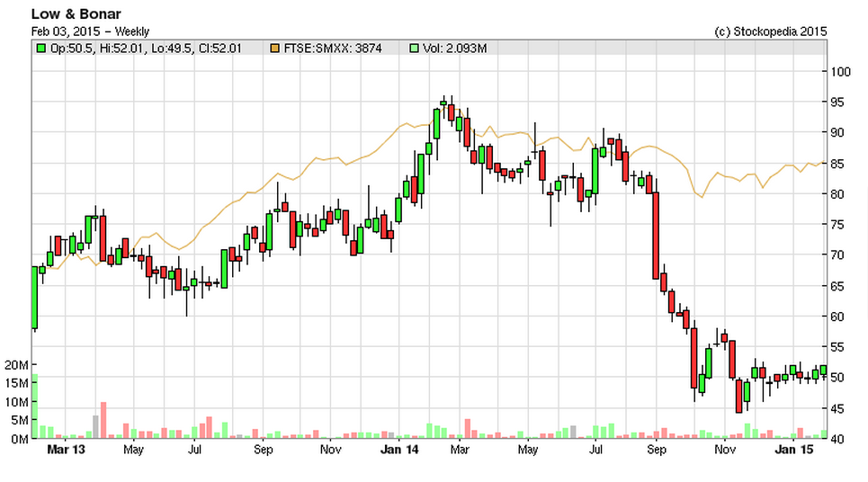This screenshot has width=868, height=482.
Task: Click the first 'Jul' date axis label
Action: coord(194,450)
